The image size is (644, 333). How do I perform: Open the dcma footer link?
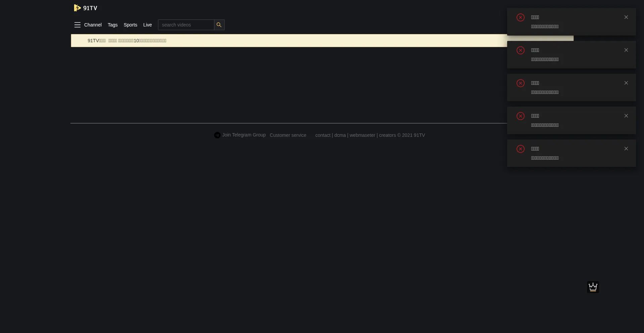340,135
